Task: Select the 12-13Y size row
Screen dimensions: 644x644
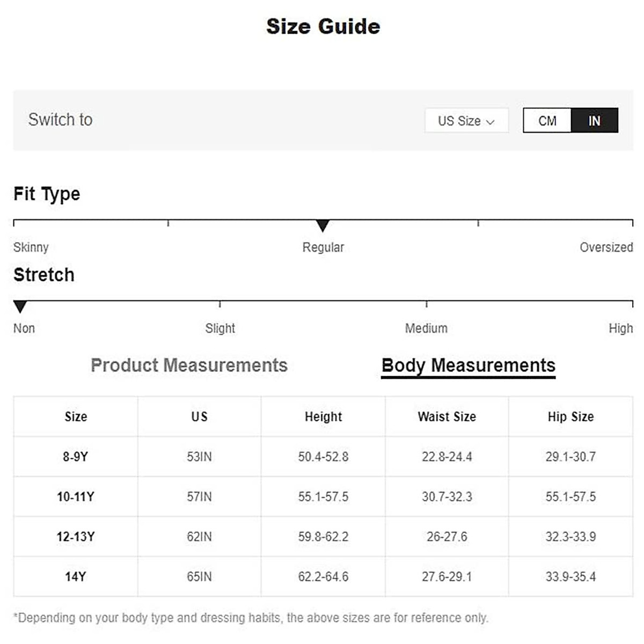Action: (x=76, y=537)
